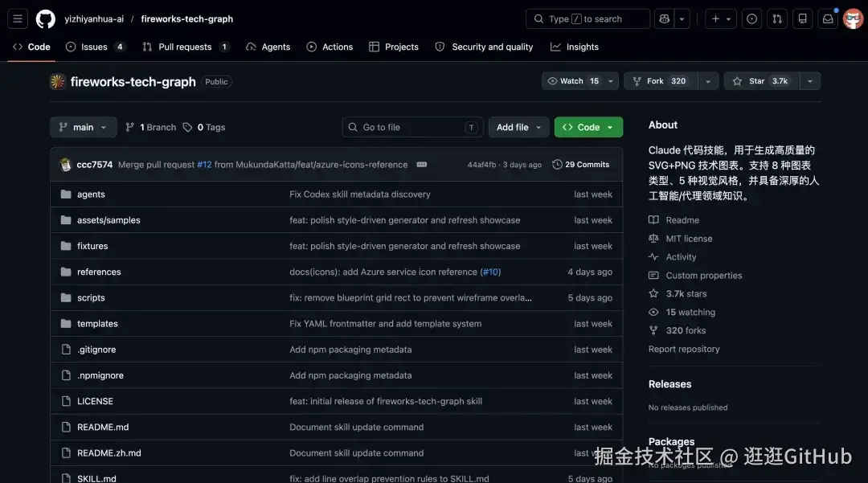The image size is (868, 483).
Task: Click the pulse icon beside Activity
Action: pyautogui.click(x=653, y=256)
